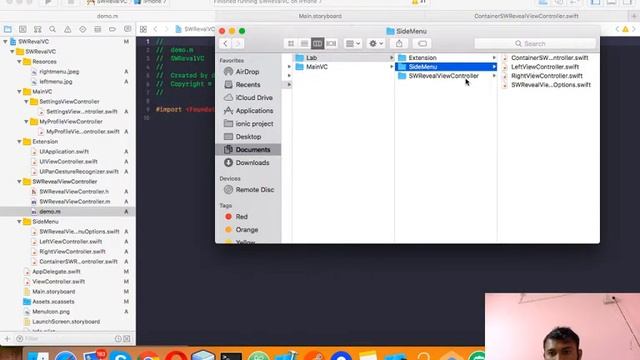Go forward in Xcode editor history
Screen dimensions: 640x360
166,29
